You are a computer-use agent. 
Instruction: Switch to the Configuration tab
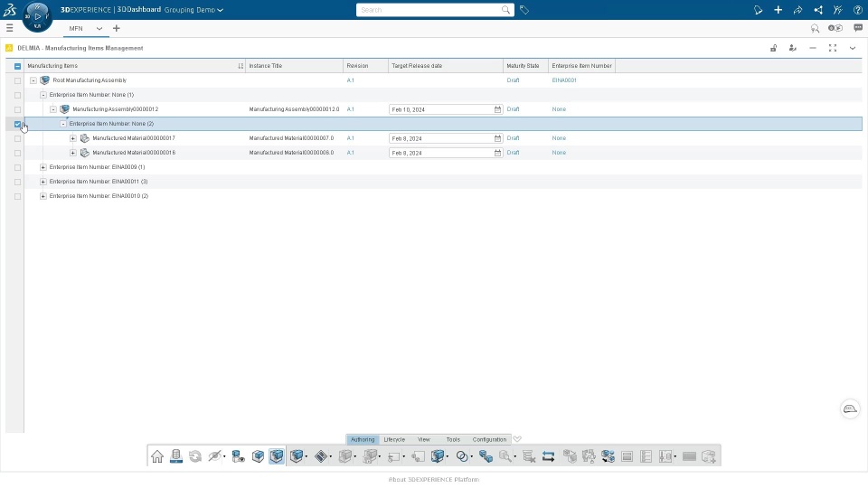489,439
